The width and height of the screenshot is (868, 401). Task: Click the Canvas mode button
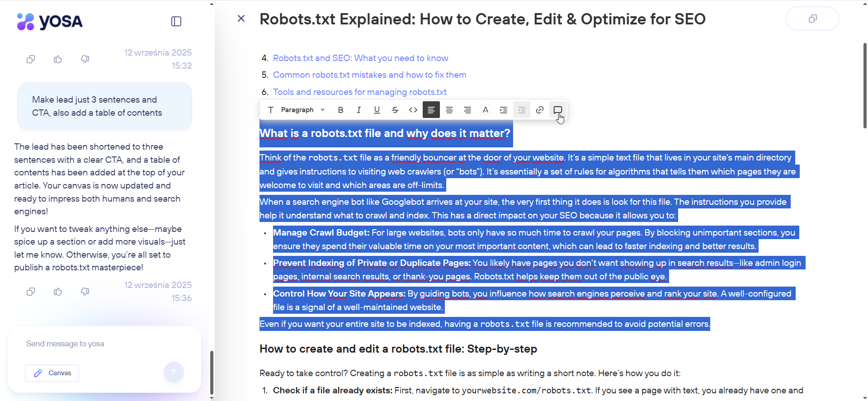tap(52, 373)
